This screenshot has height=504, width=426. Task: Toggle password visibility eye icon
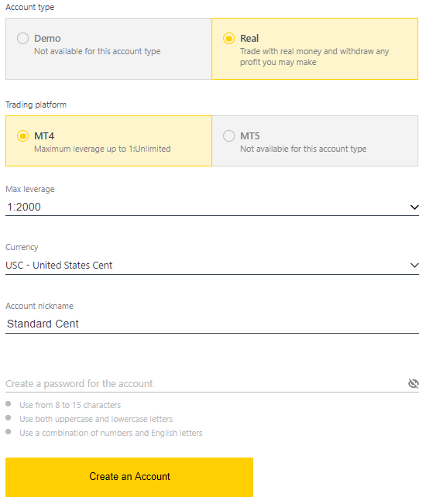pyautogui.click(x=413, y=383)
